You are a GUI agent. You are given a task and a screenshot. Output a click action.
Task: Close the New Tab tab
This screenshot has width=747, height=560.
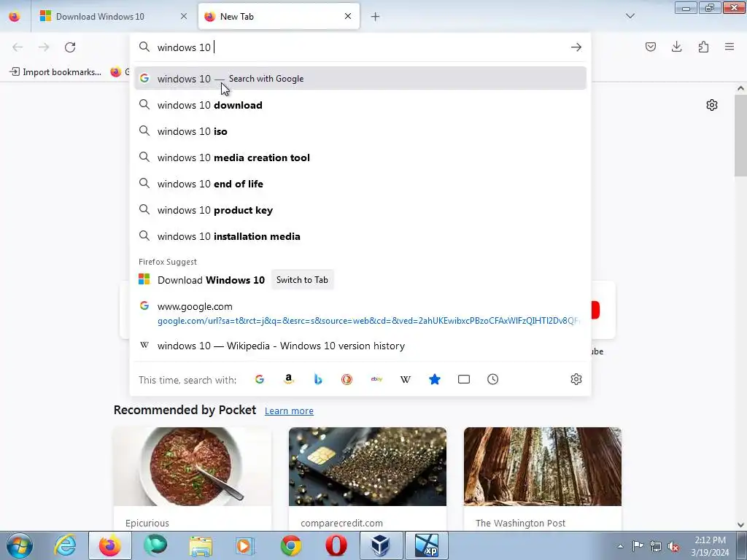(348, 16)
